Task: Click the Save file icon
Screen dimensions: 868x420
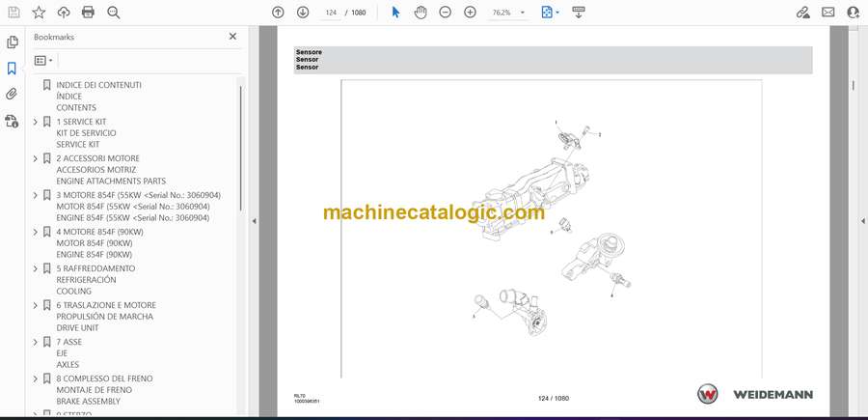Action: tap(14, 13)
